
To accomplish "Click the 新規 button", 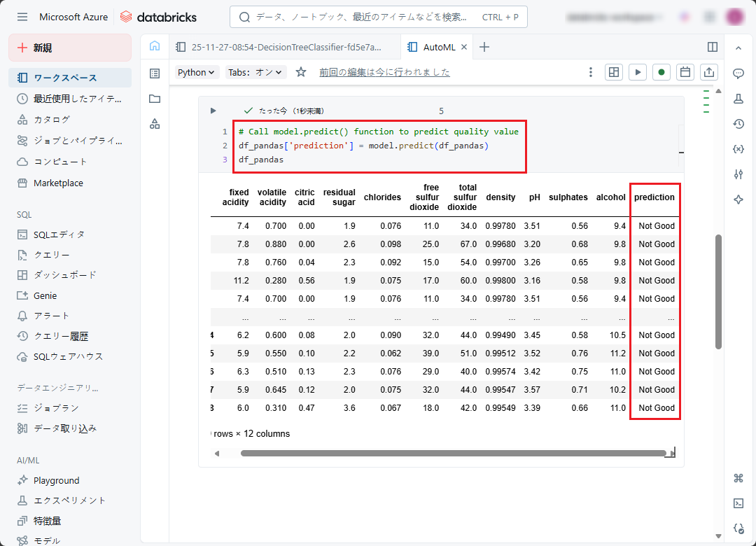I will pos(70,48).
